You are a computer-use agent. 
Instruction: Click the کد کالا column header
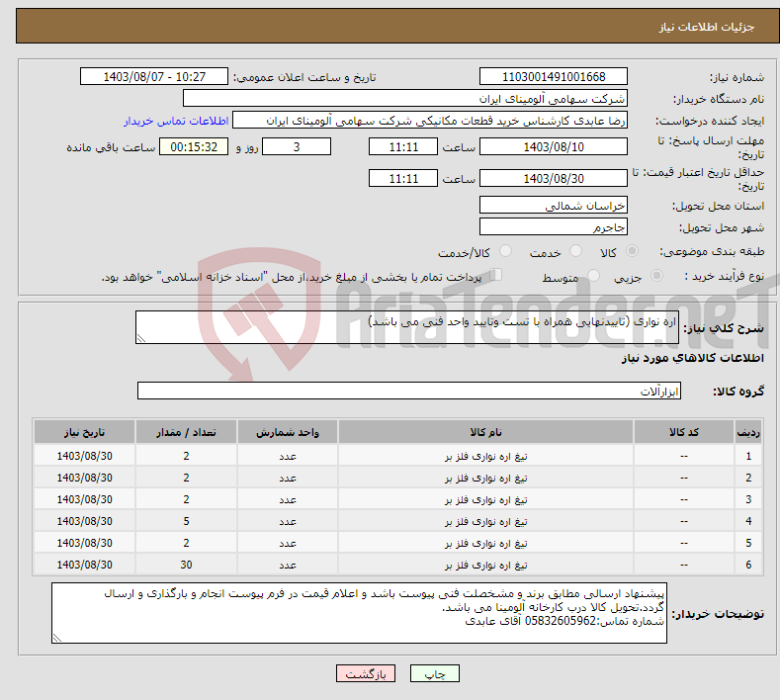coord(683,432)
